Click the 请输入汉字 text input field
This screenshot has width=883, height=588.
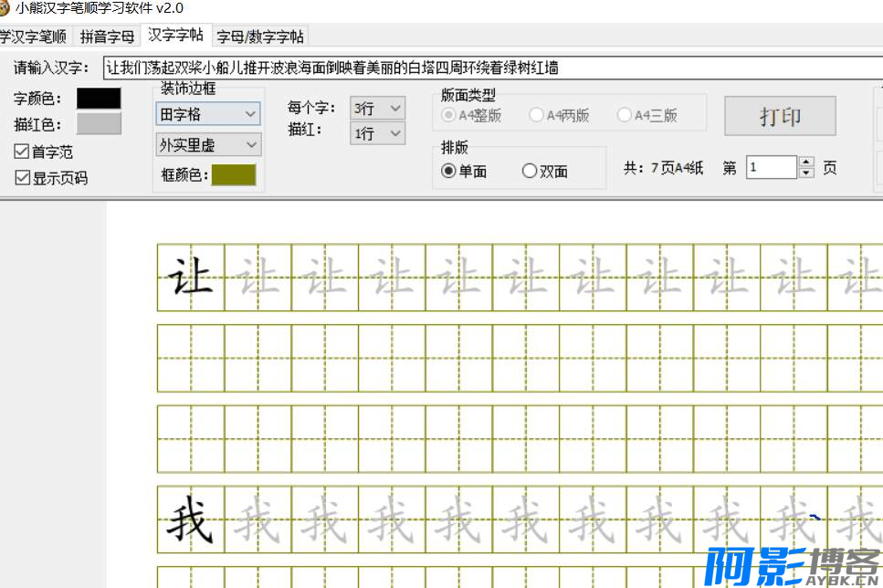point(493,68)
